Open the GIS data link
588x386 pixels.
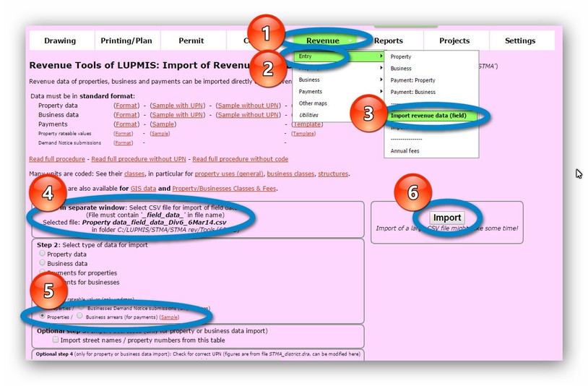coord(143,189)
